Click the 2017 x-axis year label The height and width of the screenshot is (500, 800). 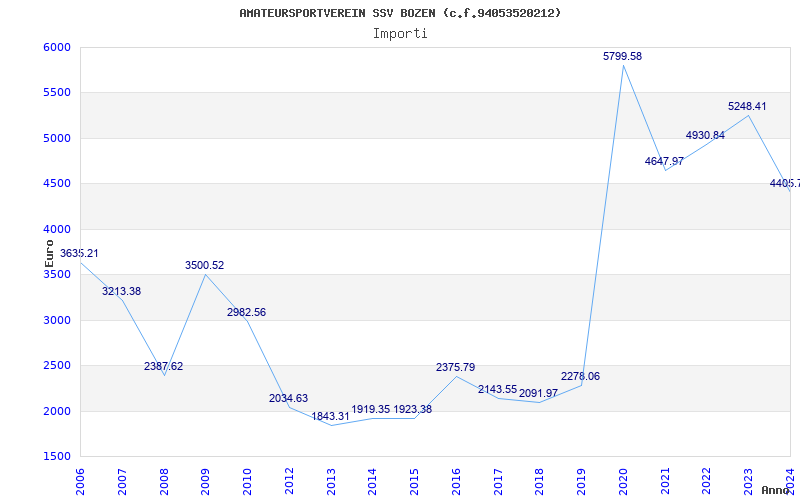click(498, 481)
